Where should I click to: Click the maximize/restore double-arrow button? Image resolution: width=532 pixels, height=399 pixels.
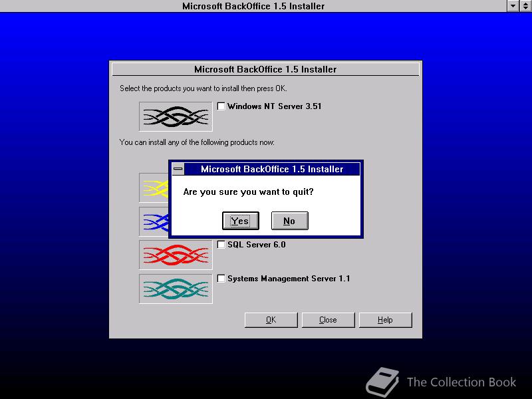[525, 6]
